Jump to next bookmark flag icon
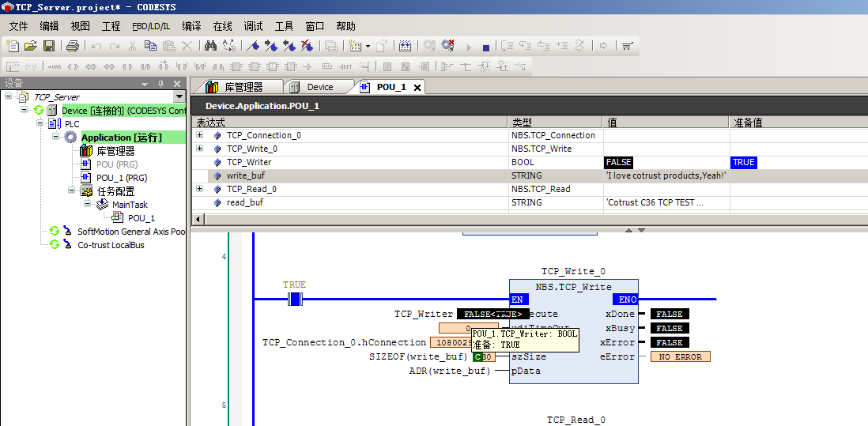 tap(270, 46)
